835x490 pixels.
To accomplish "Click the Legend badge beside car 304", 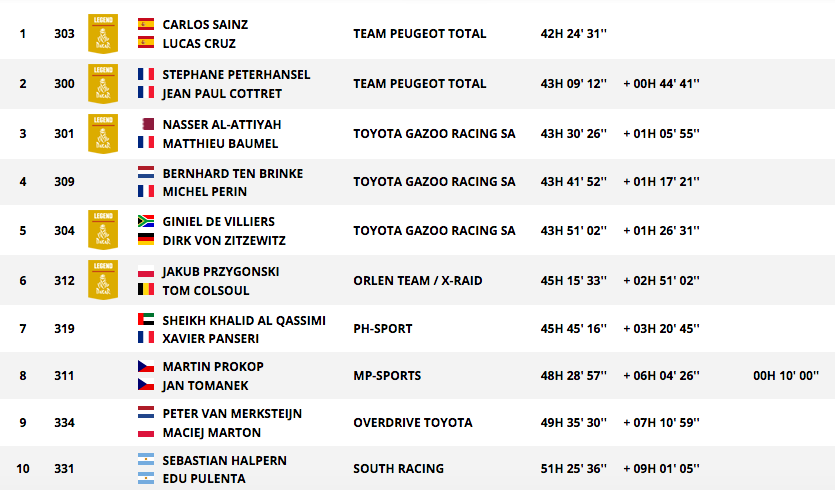I will pyautogui.click(x=103, y=230).
